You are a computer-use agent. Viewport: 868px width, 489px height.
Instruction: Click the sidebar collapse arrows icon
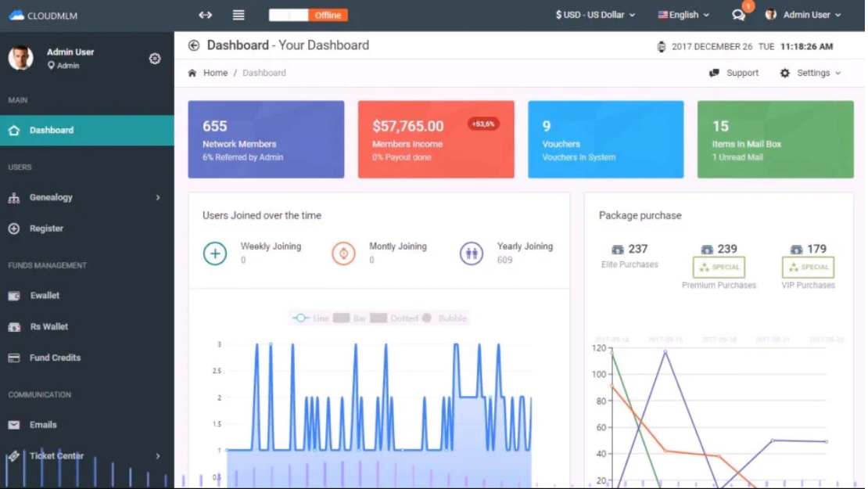205,15
